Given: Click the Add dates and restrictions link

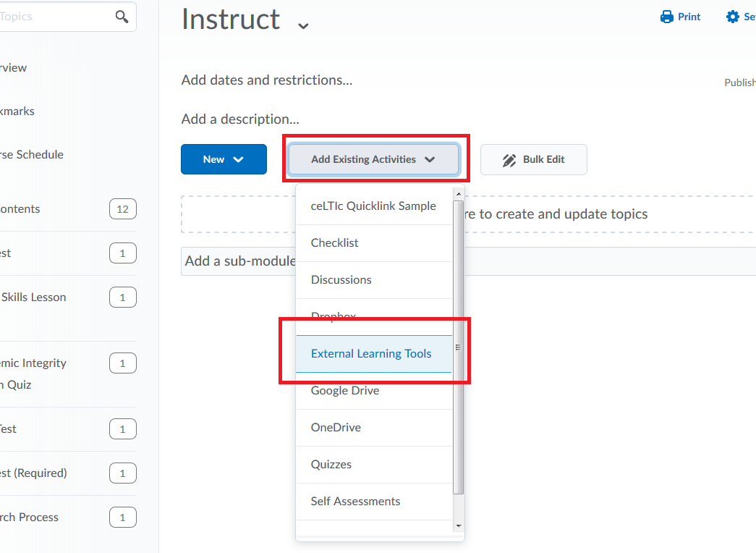Looking at the screenshot, I should click(266, 80).
